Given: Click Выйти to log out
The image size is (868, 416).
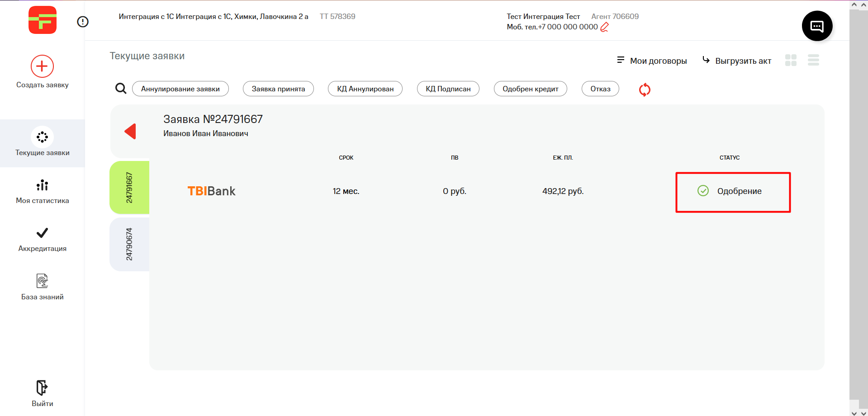Looking at the screenshot, I should point(43,393).
